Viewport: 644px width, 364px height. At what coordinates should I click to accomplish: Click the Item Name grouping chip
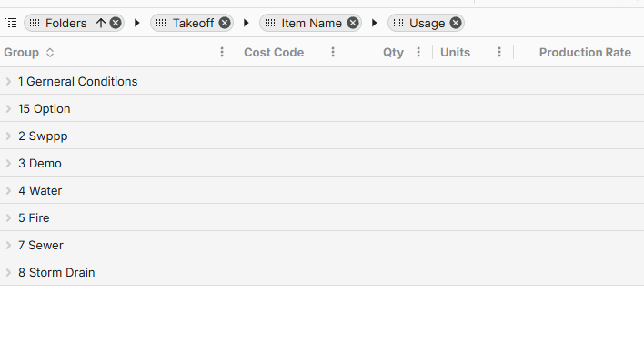click(x=311, y=23)
